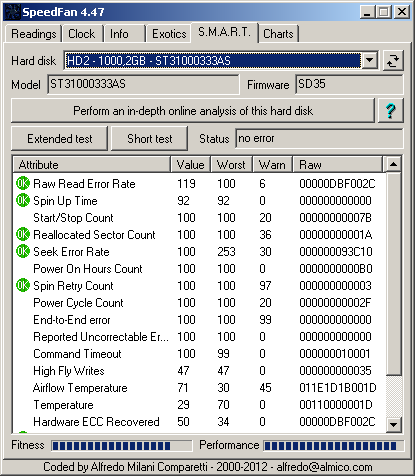Switch to the Charts tab
Image resolution: width=415 pixels, height=476 pixels.
click(x=278, y=34)
